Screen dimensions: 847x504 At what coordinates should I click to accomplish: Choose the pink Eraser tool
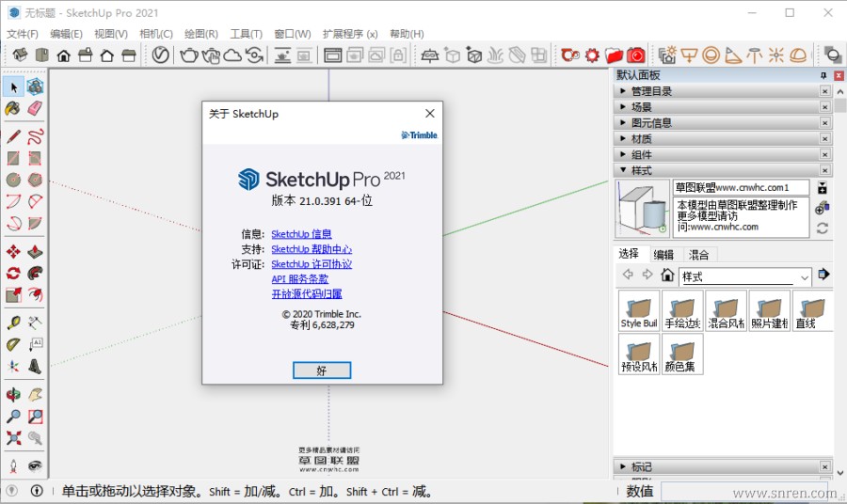coord(35,108)
